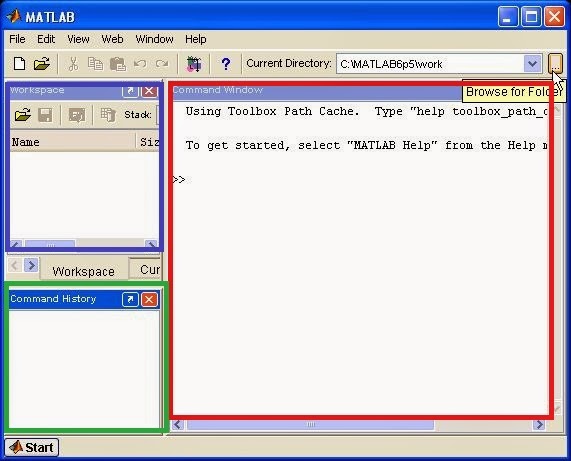Open a file using main toolbar folder icon
The width and height of the screenshot is (571, 461).
(42, 64)
